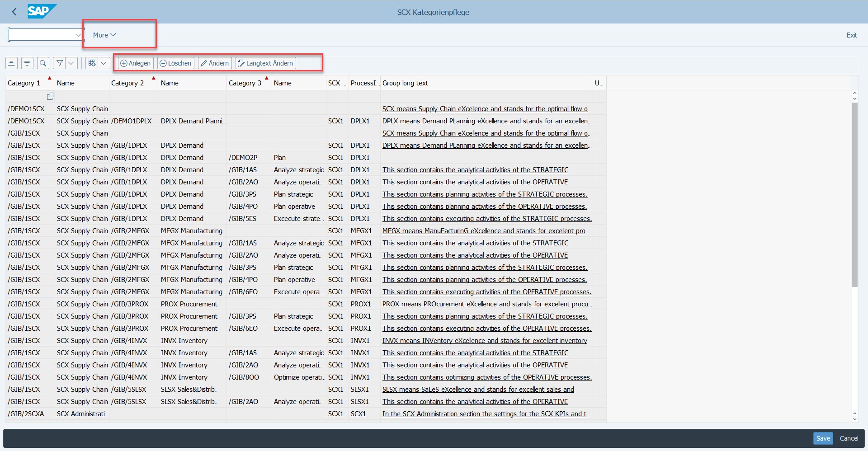Expand the layout options dropdown arrow

click(104, 63)
